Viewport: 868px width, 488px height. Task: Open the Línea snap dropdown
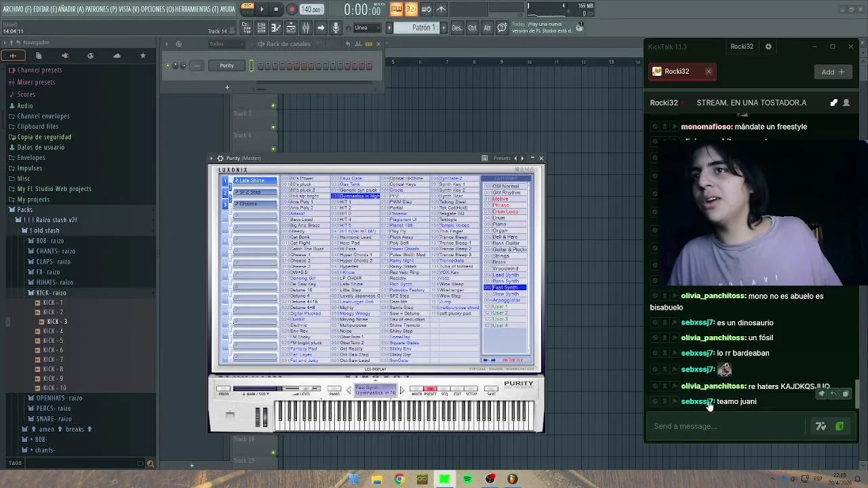(366, 28)
